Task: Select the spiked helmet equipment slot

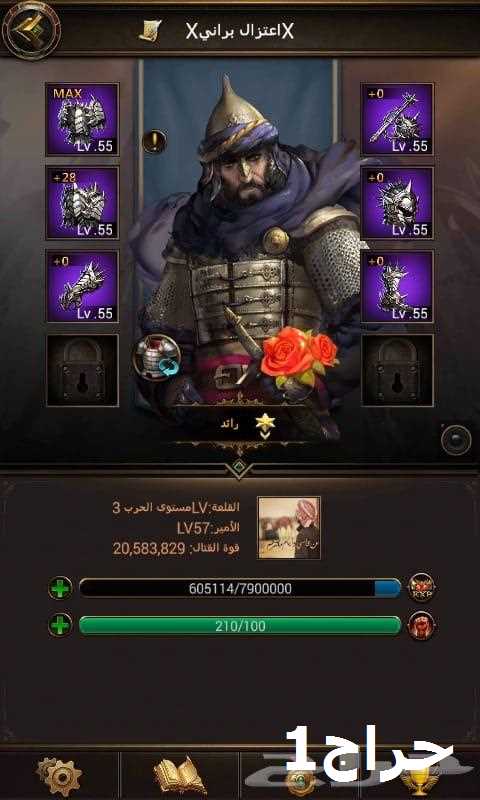Action: coord(397,203)
